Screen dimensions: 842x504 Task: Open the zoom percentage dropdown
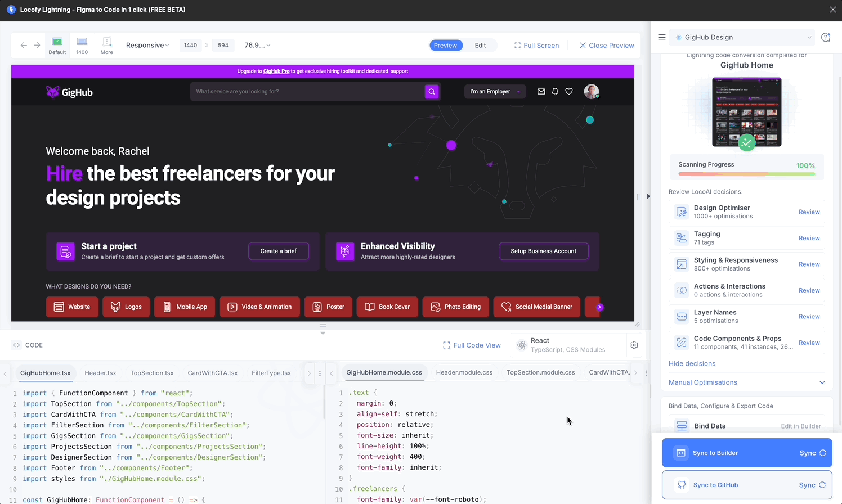tap(257, 46)
